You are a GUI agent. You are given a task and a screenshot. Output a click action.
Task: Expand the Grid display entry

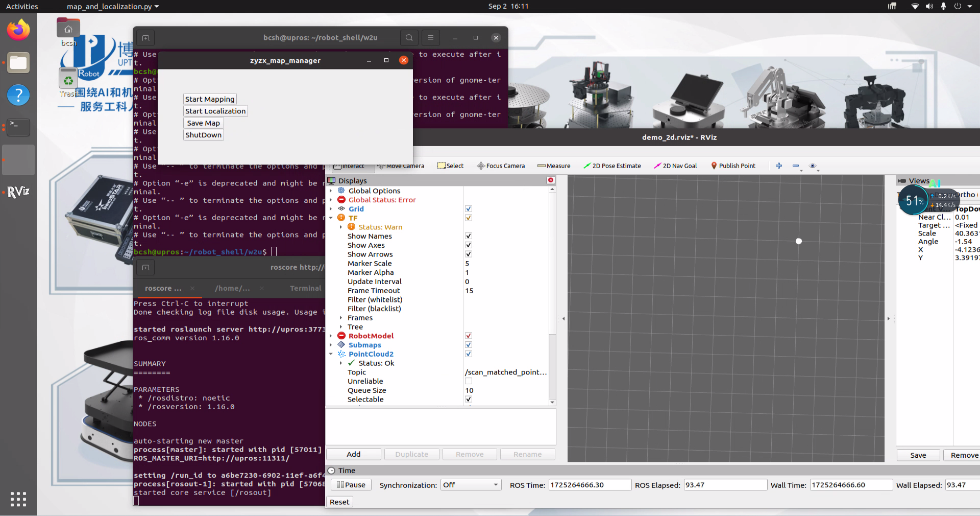click(x=331, y=209)
